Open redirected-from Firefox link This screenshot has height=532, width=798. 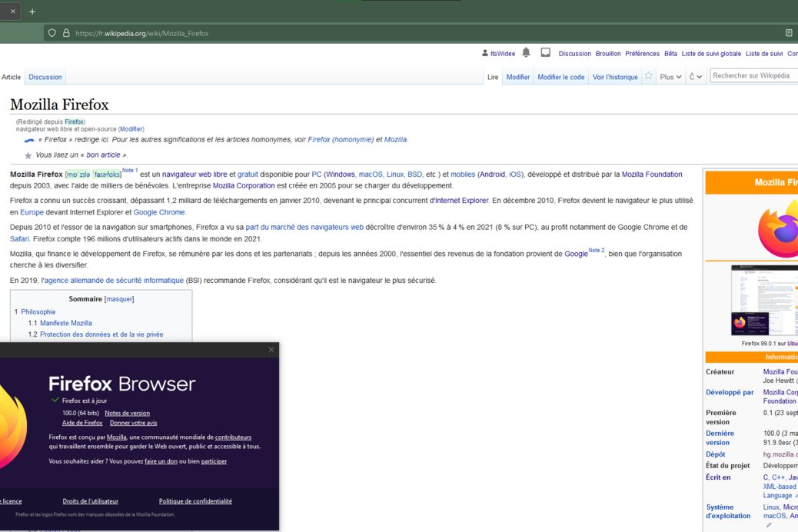pyautogui.click(x=74, y=121)
